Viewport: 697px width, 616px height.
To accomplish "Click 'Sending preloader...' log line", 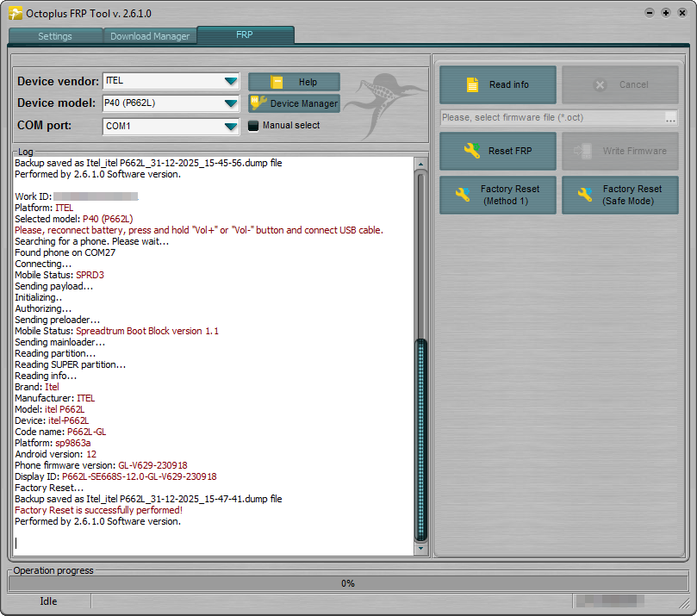I will [58, 320].
